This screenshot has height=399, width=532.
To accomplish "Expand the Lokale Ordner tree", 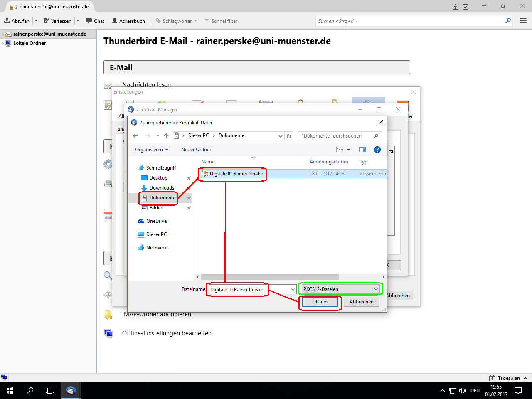I will click(3, 43).
